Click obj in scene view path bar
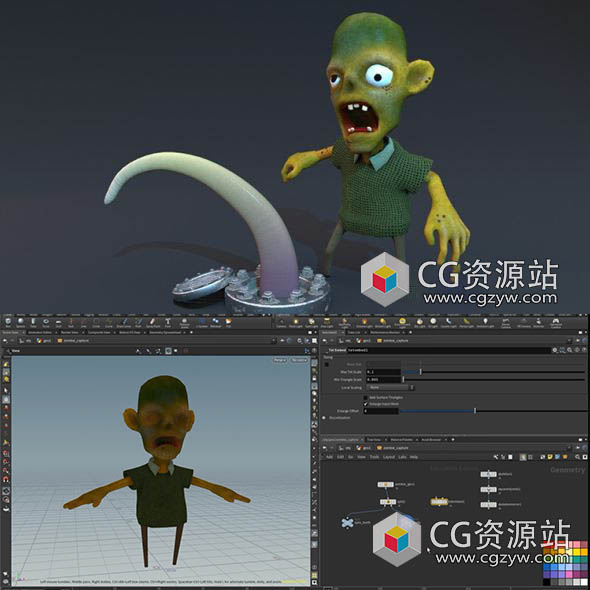 click(24, 341)
